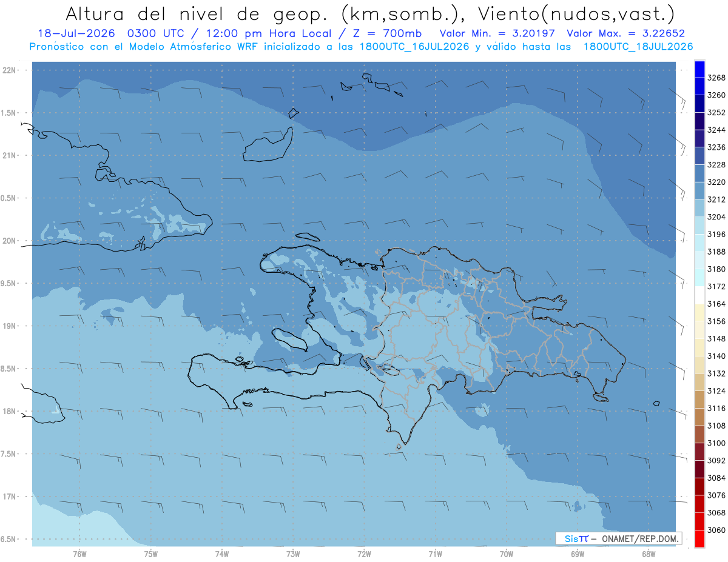Click the 70W longitude label
This screenshot has width=728, height=562.
click(507, 554)
